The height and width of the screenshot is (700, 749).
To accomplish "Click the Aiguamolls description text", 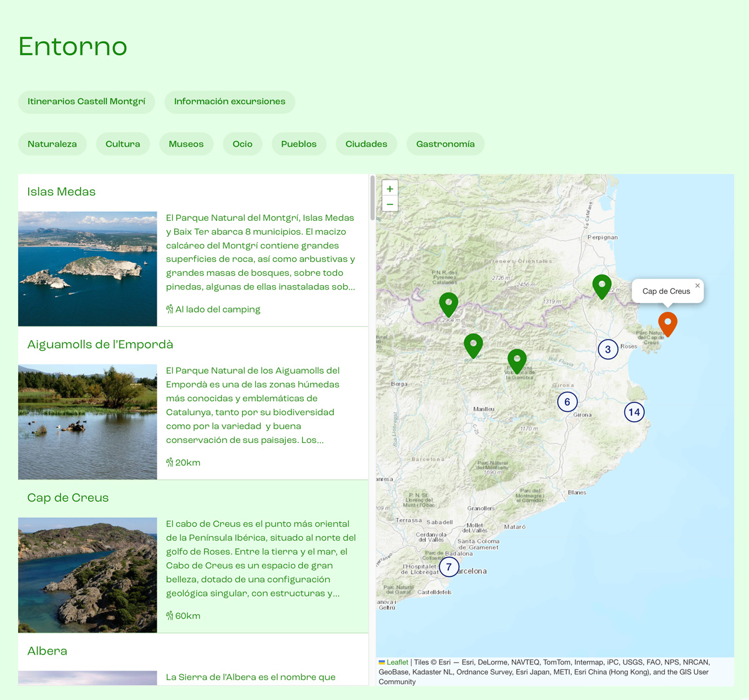I will click(253, 406).
